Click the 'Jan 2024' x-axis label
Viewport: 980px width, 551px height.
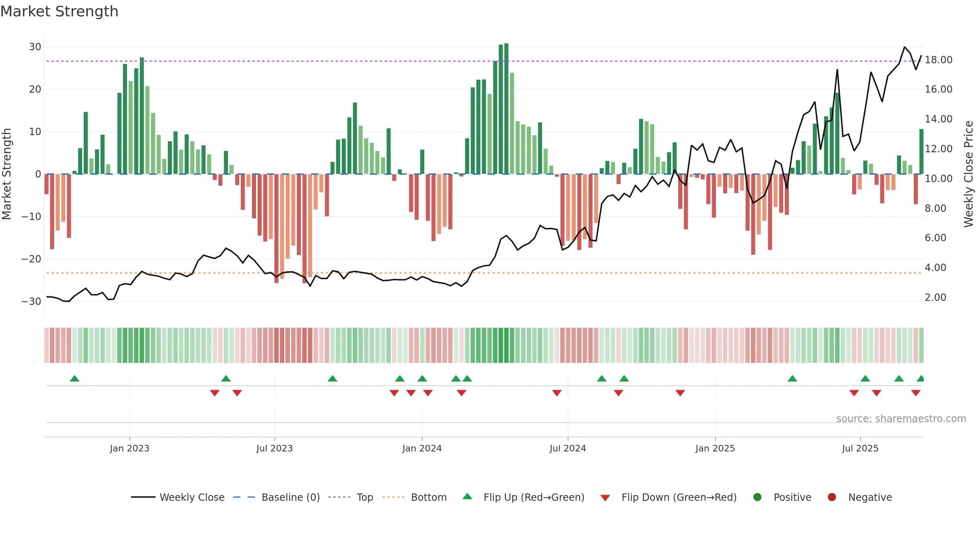(x=422, y=448)
